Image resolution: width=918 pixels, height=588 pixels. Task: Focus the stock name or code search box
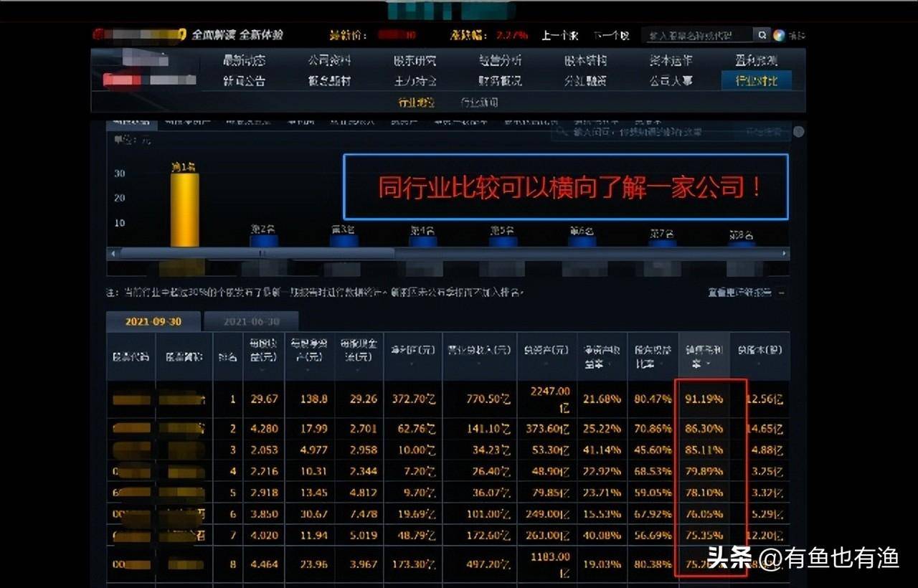pyautogui.click(x=698, y=34)
